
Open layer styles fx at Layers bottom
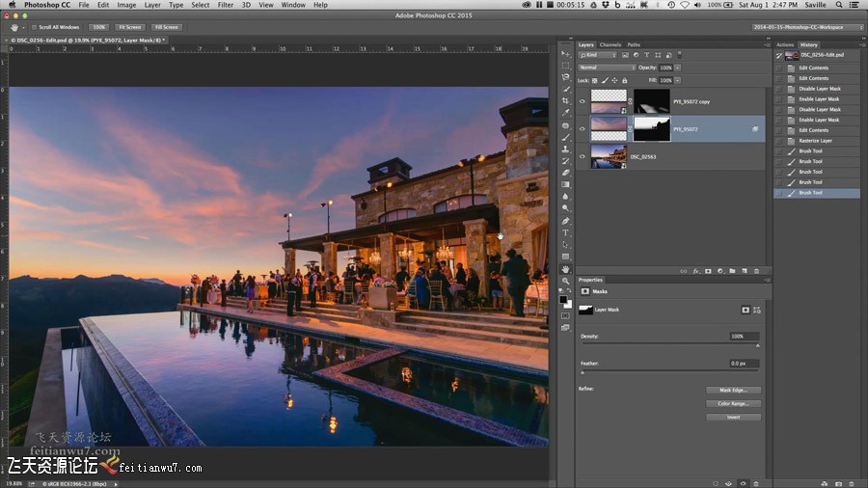coord(695,271)
